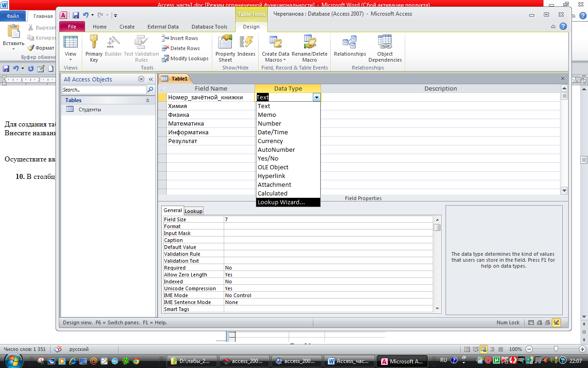Image resolution: width=588 pixels, height=368 pixels.
Task: Select Design View button in Access status bar
Action: [x=557, y=322]
